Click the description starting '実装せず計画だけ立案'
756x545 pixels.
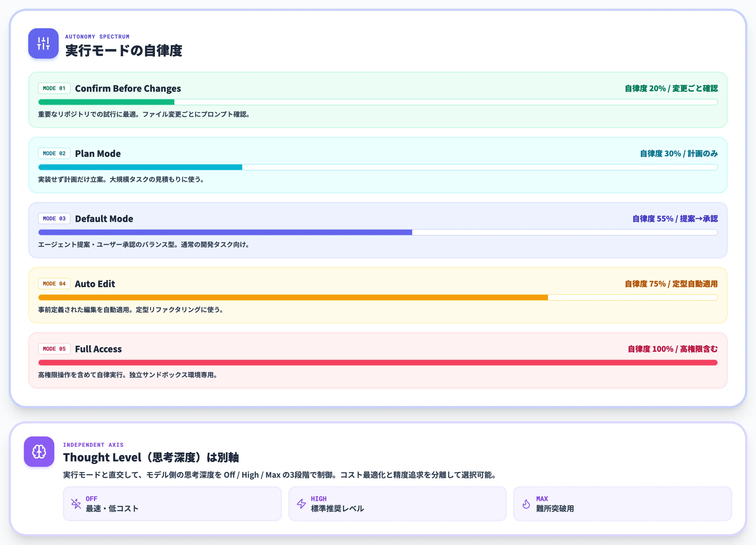pos(121,179)
